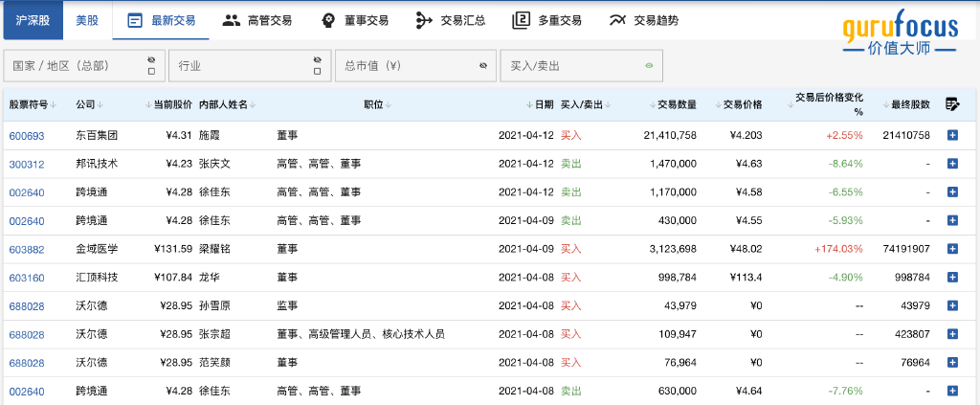
Task: Click the 高管交易 people icon
Action: coord(232,21)
